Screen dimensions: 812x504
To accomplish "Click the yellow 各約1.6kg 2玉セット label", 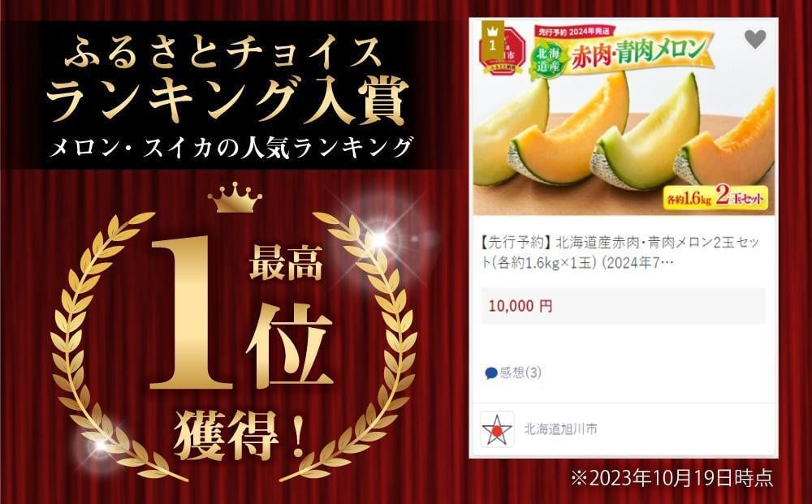I will (x=715, y=199).
